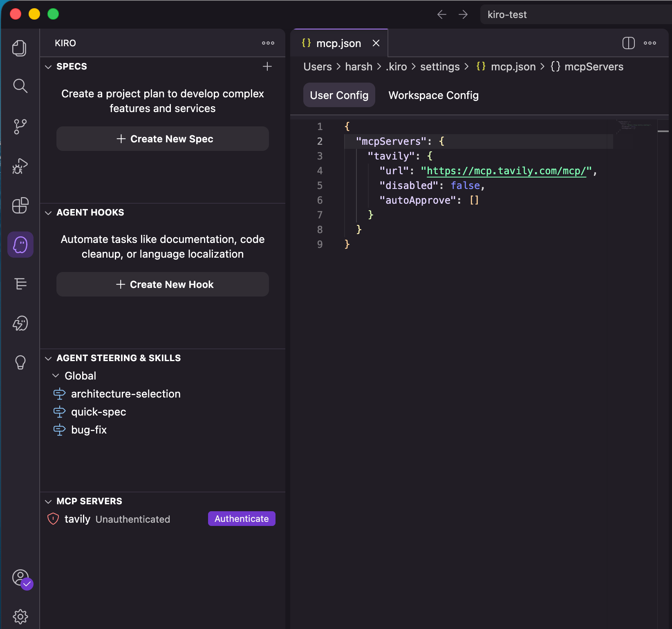
Task: Split the editor with the layout icon
Action: pyautogui.click(x=628, y=43)
